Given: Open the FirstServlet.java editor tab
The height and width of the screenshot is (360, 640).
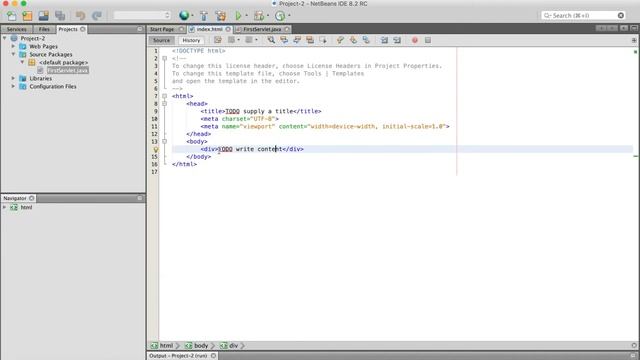Looking at the screenshot, I should 262,29.
